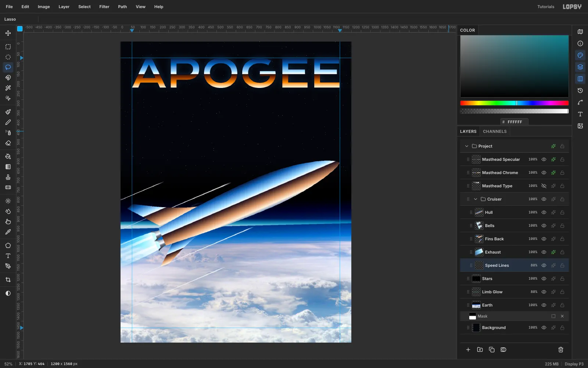Select the Crop tool
The width and height of the screenshot is (588, 368).
click(8, 280)
